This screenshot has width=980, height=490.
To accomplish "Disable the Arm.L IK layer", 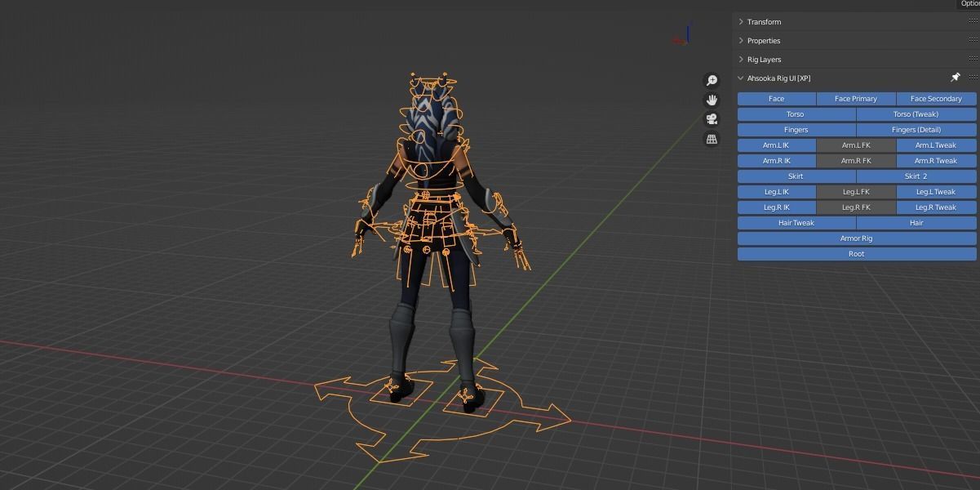I will pos(777,145).
